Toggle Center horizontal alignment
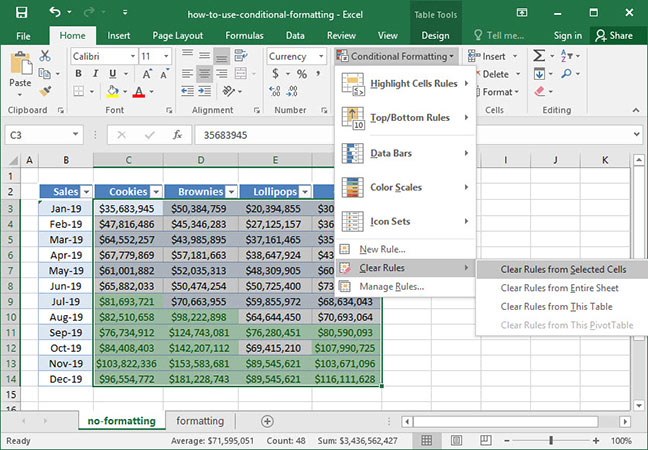Viewport: 648px width, 450px height. pos(205,74)
